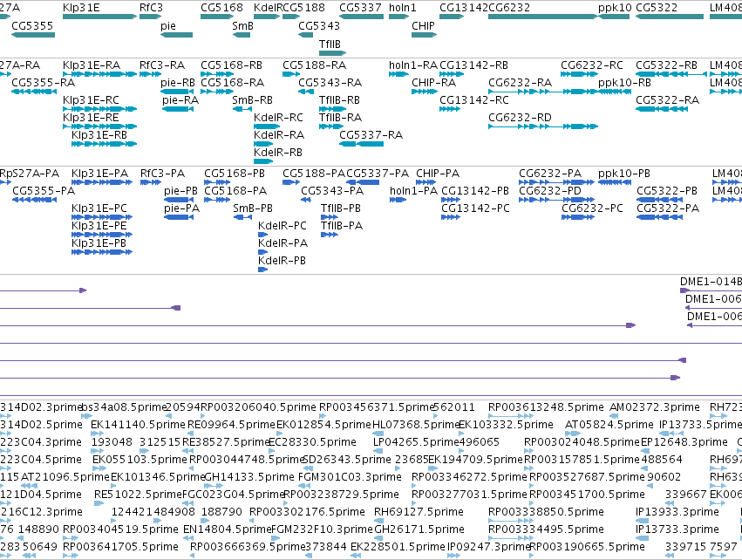
Task: Click the IP13933.3prime EST label
Action: 677,512
